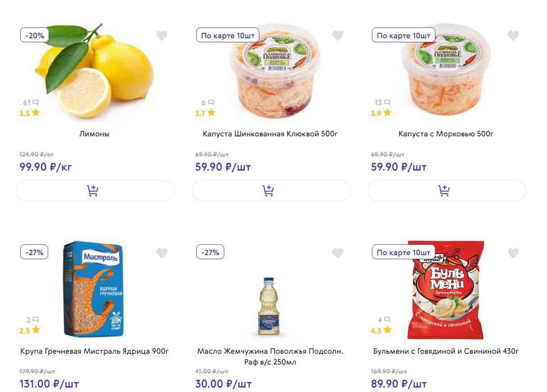Favorite Капуста с Морковью 500г

pos(513,36)
